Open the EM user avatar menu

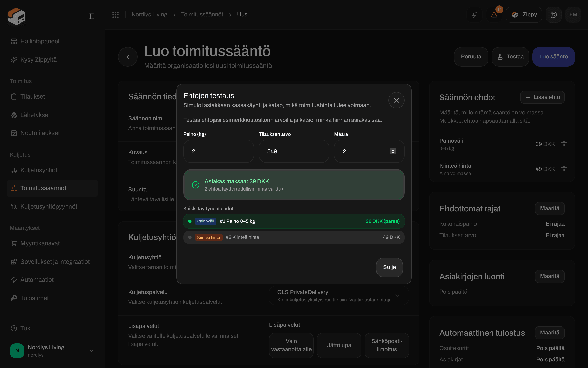pos(573,15)
